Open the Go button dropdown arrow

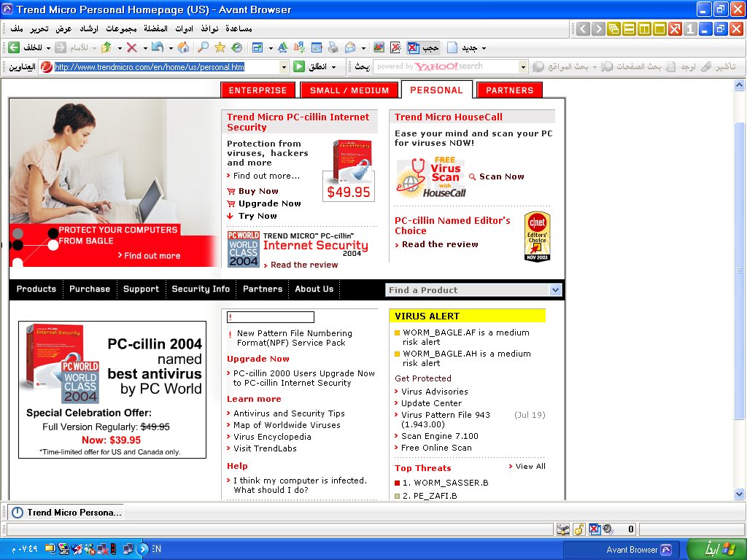(333, 67)
